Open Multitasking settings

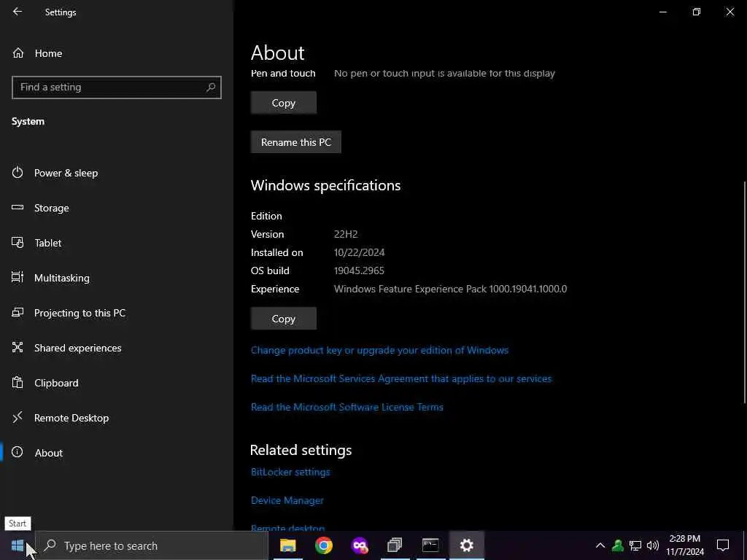click(61, 278)
